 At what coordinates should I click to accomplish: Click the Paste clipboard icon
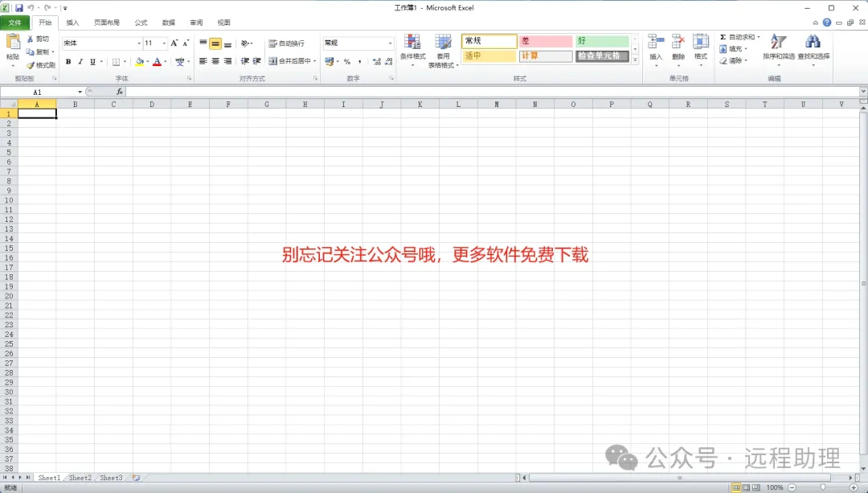coord(13,42)
